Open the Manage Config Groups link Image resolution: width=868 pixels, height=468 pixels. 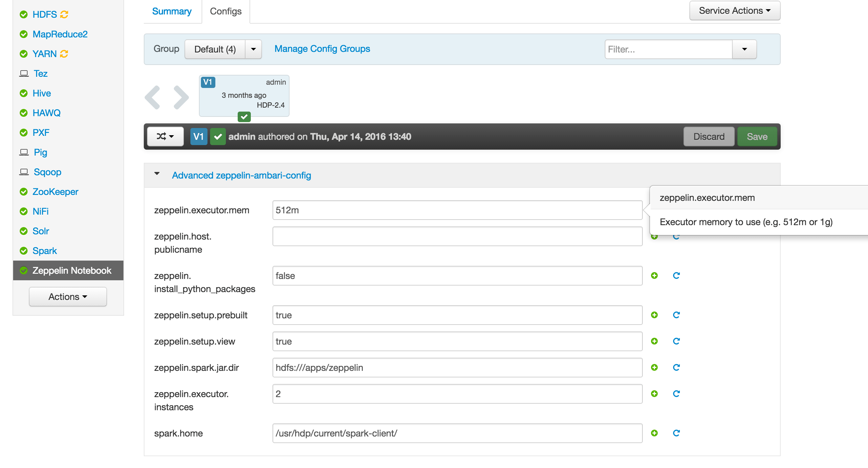tap(322, 49)
